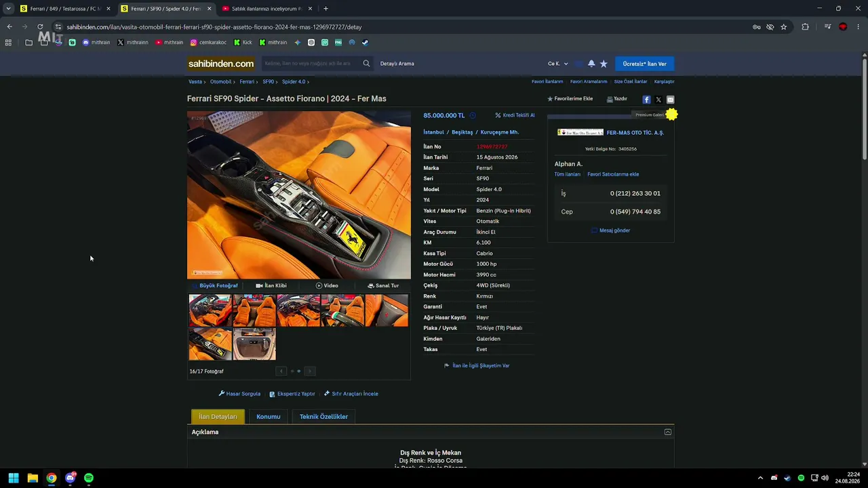Click the main Ferrari interior photo
Viewport: 868px width, 488px height.
pyautogui.click(x=299, y=195)
